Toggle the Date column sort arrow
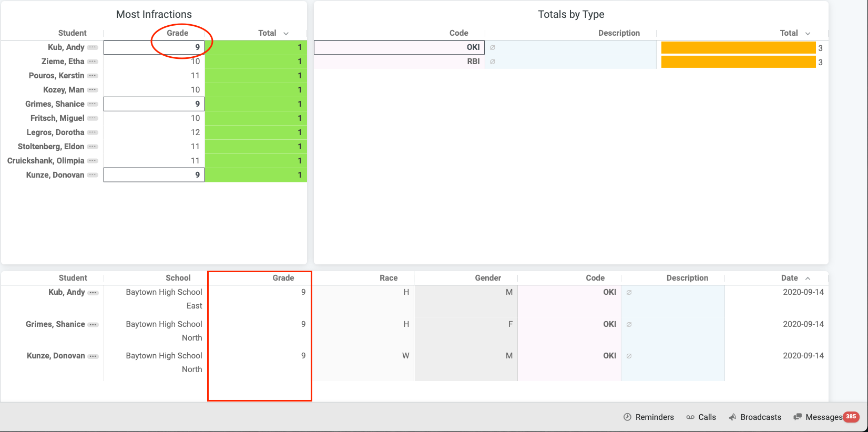868x432 pixels. point(808,279)
